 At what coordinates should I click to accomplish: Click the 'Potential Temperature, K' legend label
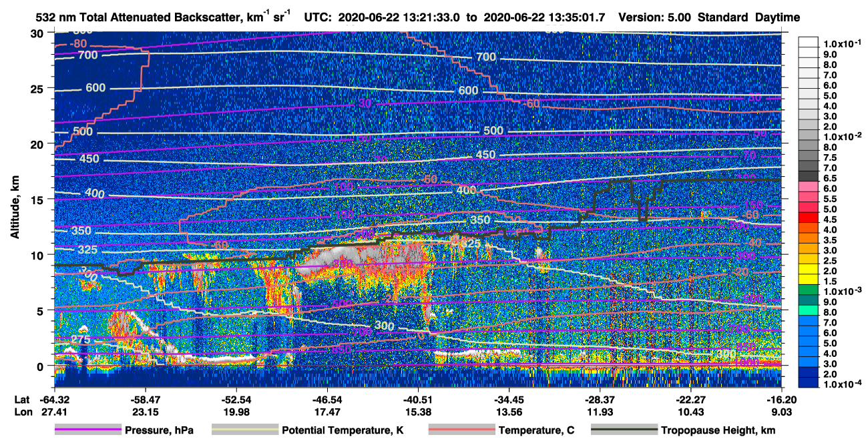pyautogui.click(x=343, y=430)
